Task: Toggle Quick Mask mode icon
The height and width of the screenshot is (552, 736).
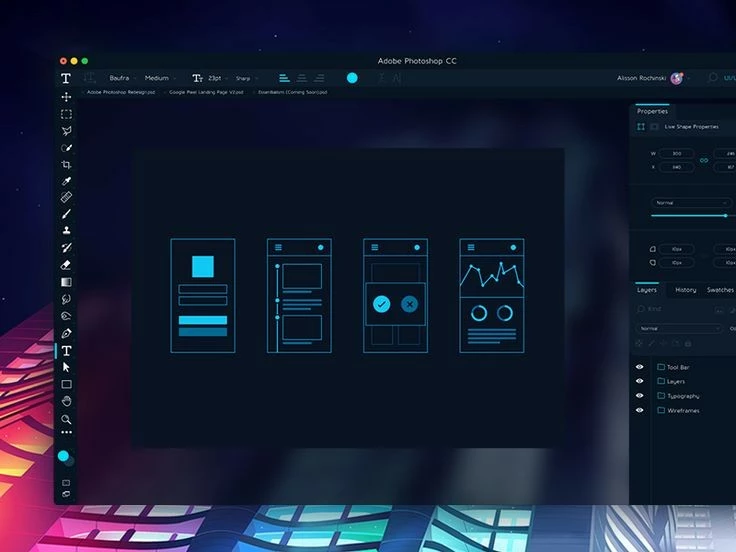Action: point(66,483)
